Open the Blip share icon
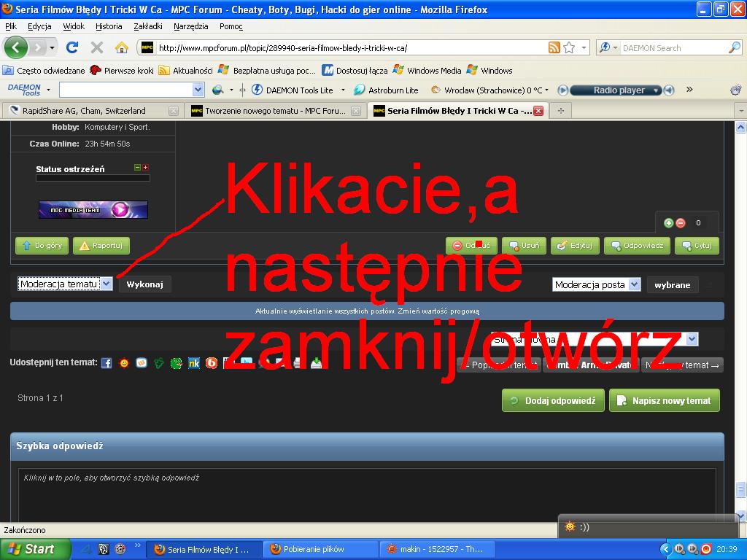 pos(212,363)
